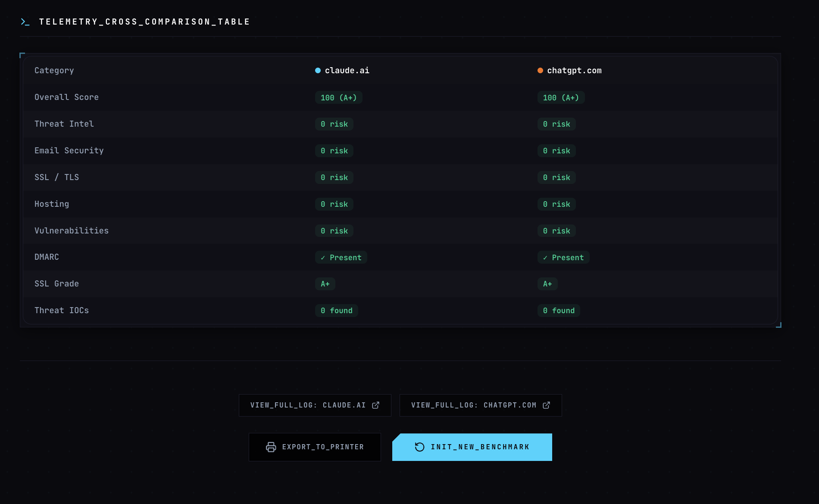Viewport: 819px width, 504px height.
Task: Open external link icon for chatgpt.com log
Action: pos(546,405)
